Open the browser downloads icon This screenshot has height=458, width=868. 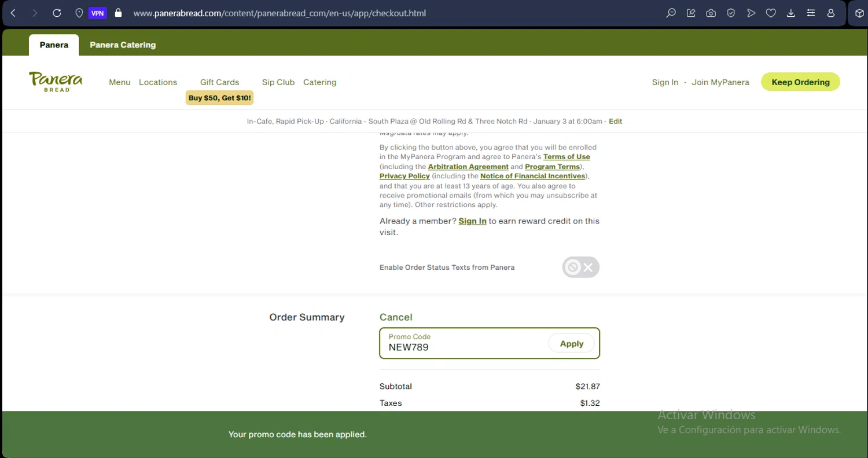pyautogui.click(x=791, y=13)
